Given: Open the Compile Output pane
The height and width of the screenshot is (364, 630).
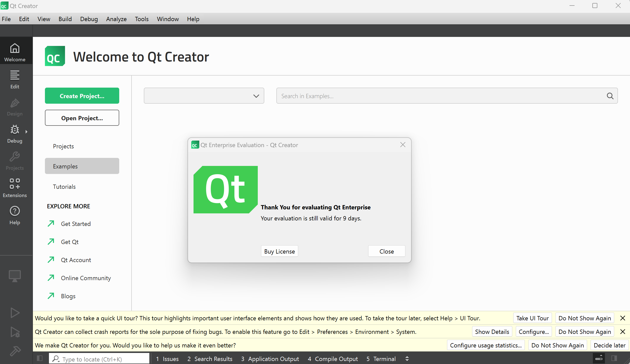Looking at the screenshot, I should click(x=333, y=359).
